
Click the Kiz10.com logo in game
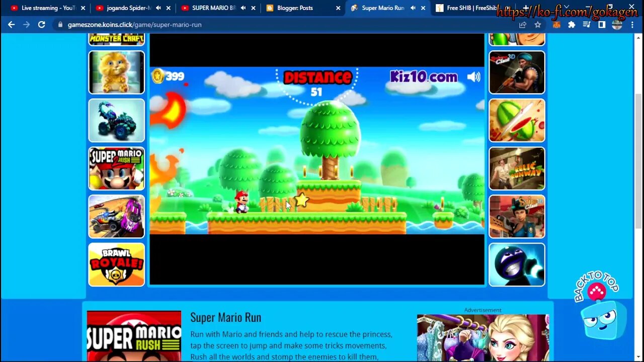click(424, 77)
